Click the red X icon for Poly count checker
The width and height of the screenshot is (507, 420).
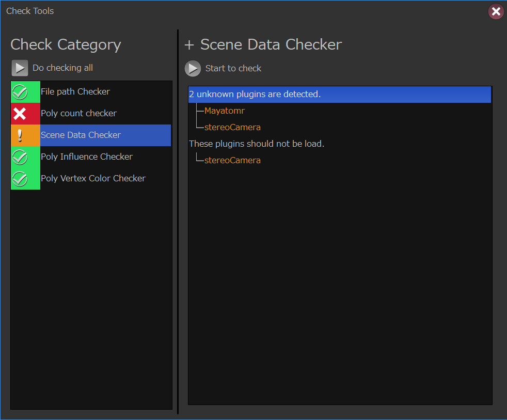pyautogui.click(x=20, y=114)
